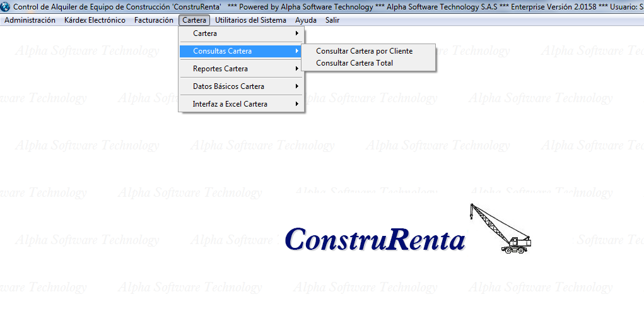Screen dimensions: 644x316
Task: Expand the arrow next to Reportes Cartera
Action: click(x=297, y=69)
